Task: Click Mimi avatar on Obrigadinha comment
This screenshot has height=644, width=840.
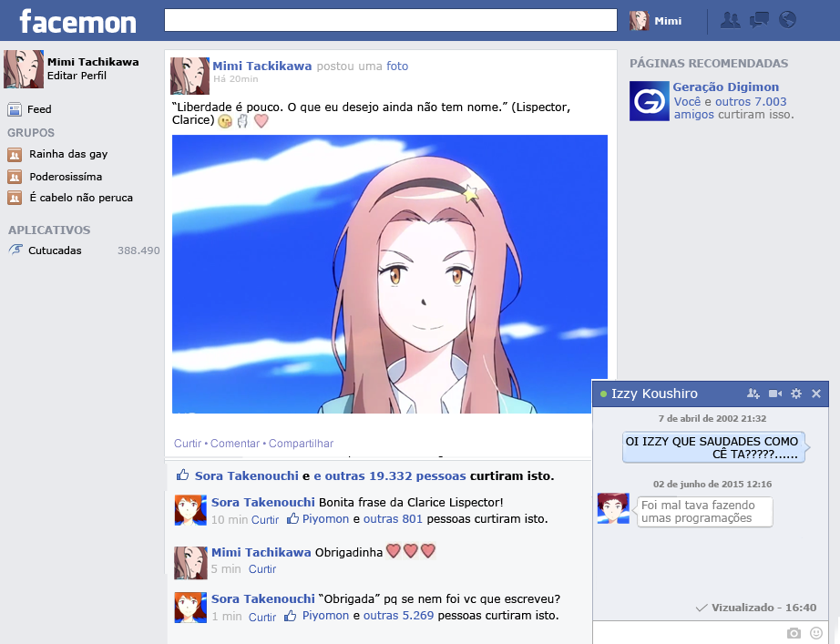Action: click(190, 563)
